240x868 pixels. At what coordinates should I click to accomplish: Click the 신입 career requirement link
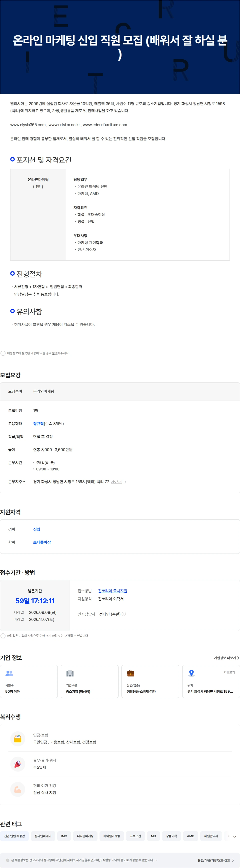click(37, 529)
